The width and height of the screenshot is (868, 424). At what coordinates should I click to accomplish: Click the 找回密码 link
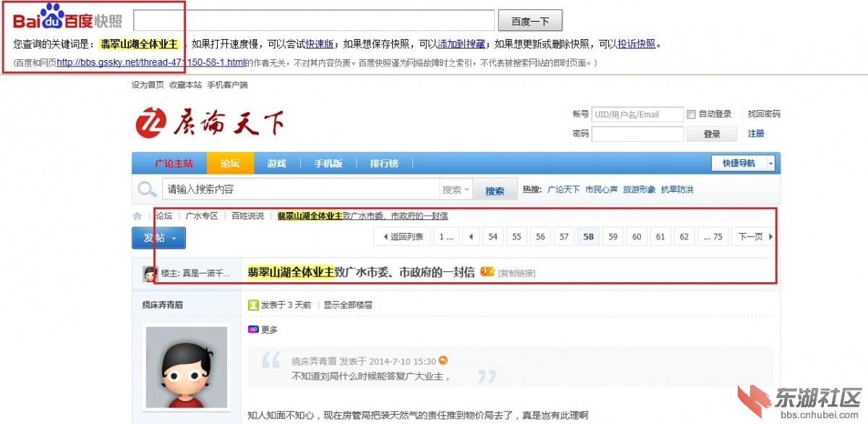(764, 114)
